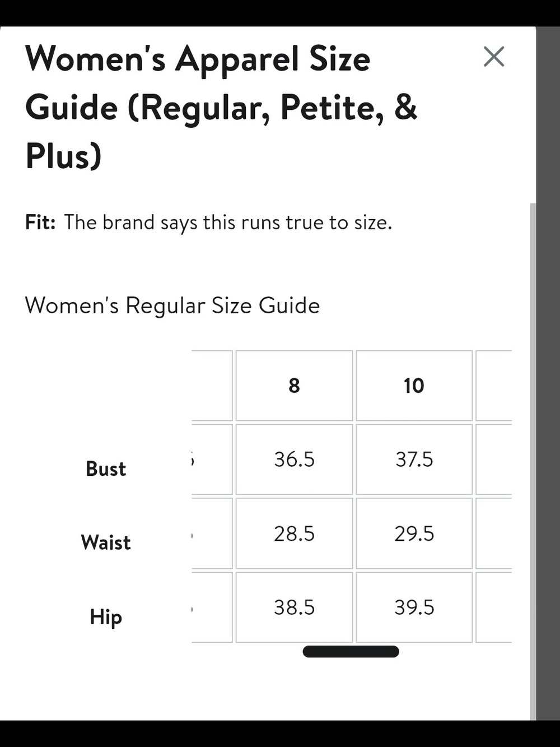Click the Women's Regular Size Guide heading
The width and height of the screenshot is (560, 747).
click(172, 306)
